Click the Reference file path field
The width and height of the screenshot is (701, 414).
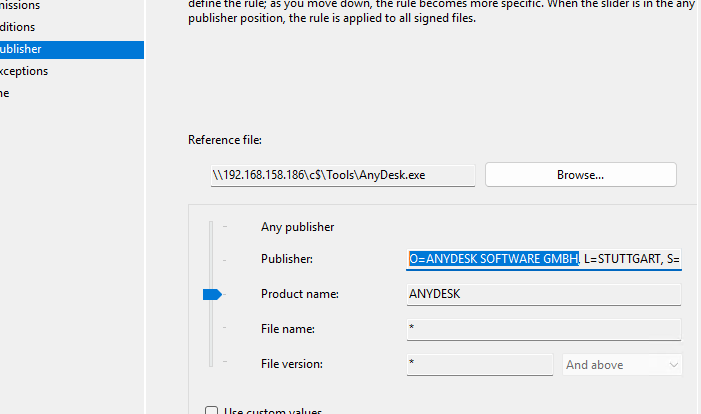pyautogui.click(x=341, y=175)
